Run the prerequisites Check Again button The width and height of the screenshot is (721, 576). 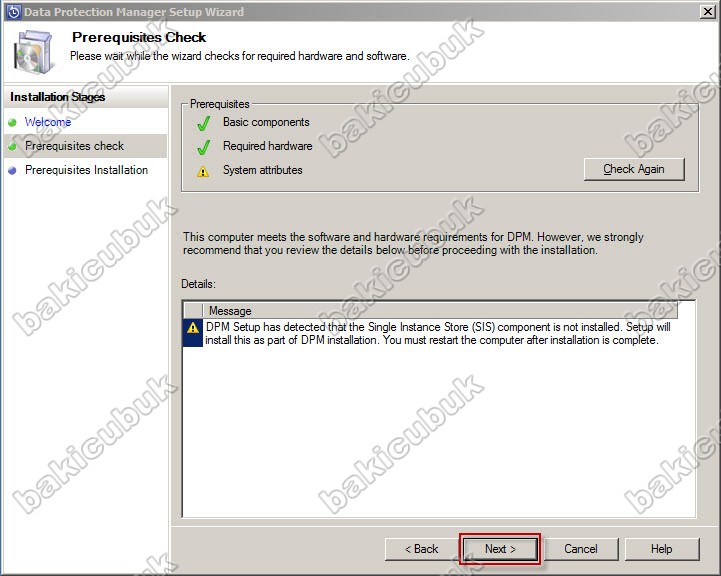634,169
